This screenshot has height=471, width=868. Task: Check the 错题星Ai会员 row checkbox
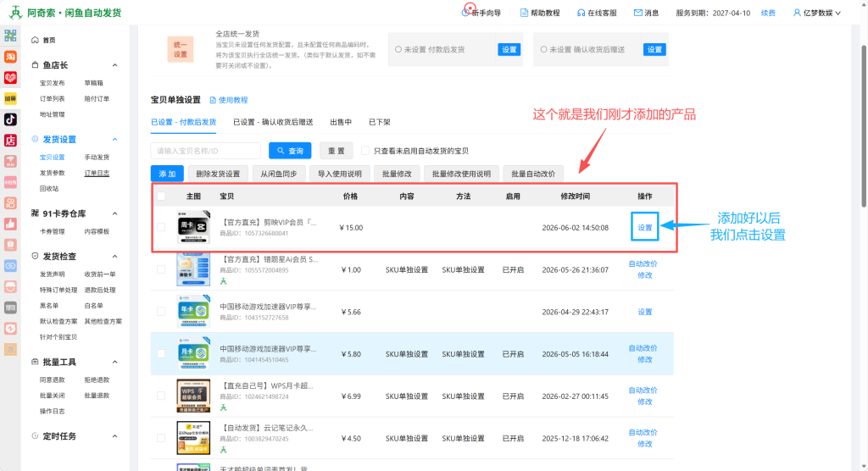[161, 269]
